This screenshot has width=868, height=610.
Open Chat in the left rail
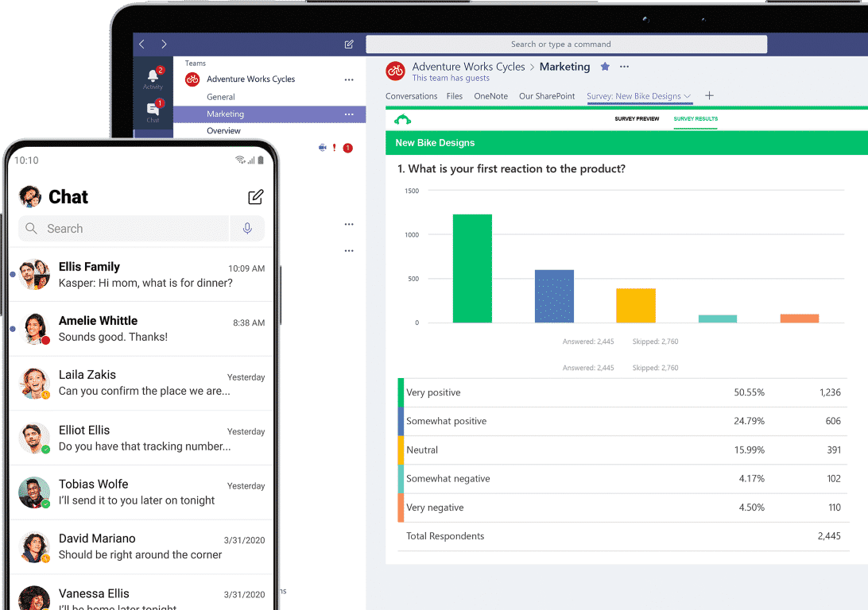click(x=153, y=111)
